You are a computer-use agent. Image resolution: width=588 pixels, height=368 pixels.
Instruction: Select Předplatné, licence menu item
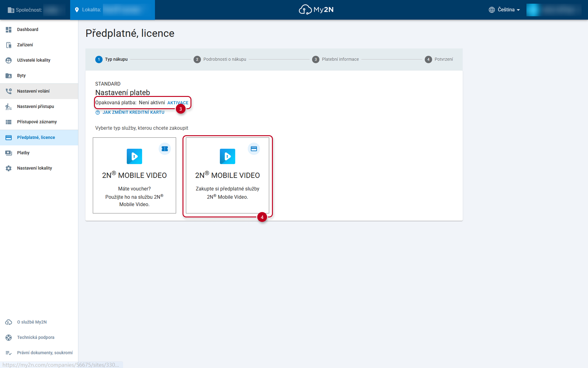[39, 137]
